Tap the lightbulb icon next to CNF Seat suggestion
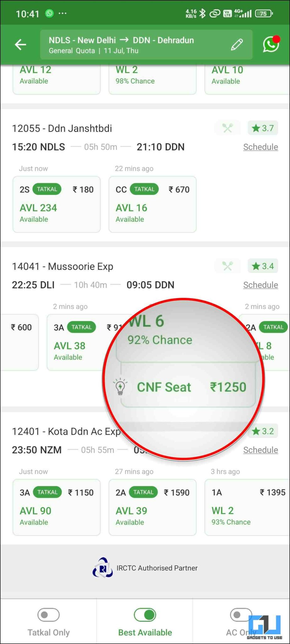The image size is (290, 644). (120, 387)
